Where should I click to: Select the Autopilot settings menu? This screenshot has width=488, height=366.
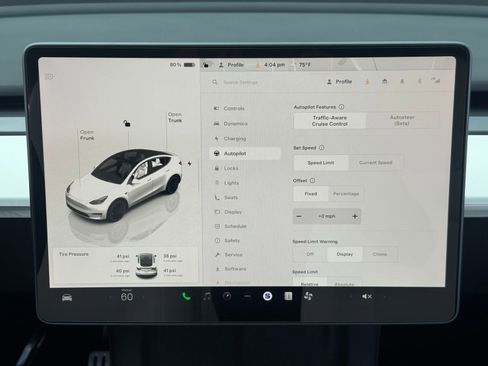point(246,153)
